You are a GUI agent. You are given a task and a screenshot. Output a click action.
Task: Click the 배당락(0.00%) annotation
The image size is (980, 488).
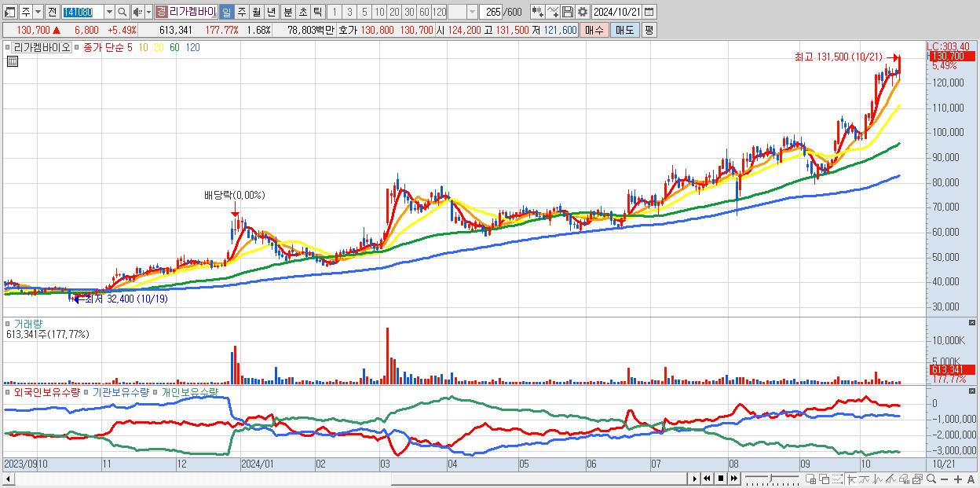[x=235, y=195]
